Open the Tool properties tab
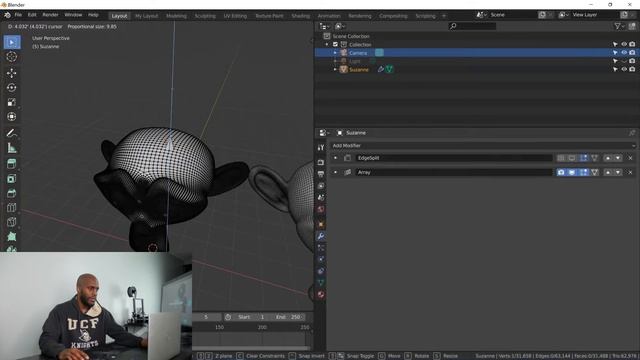The image size is (640, 360). coord(321,147)
